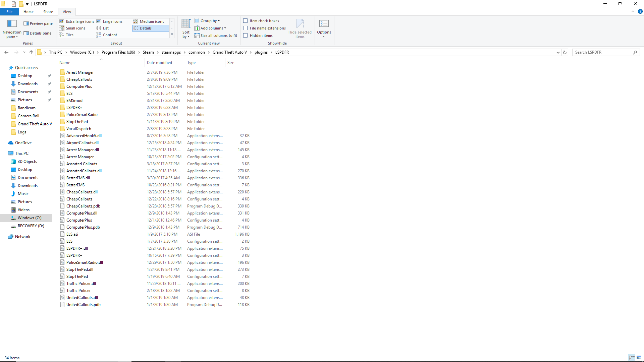Refresh the current folder view

tap(565, 52)
